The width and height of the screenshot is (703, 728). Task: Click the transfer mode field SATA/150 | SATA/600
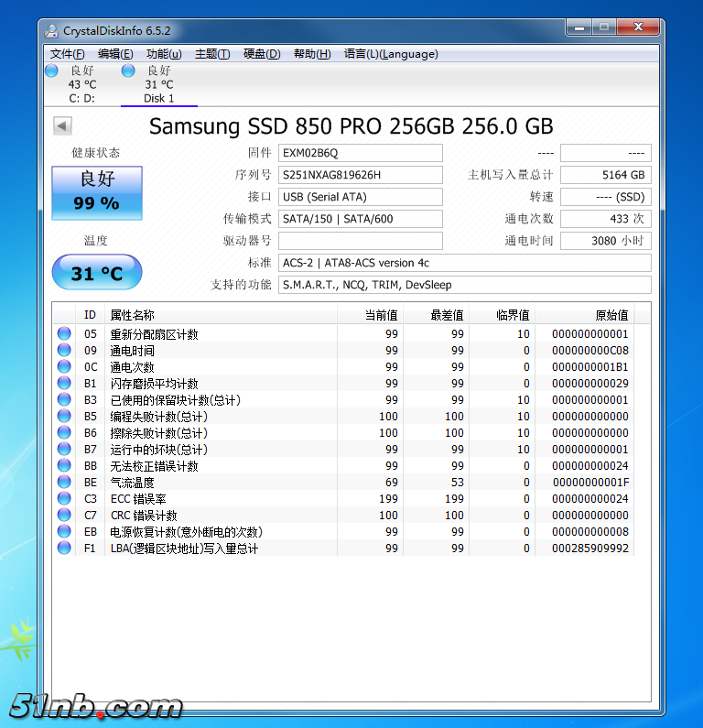tap(360, 219)
